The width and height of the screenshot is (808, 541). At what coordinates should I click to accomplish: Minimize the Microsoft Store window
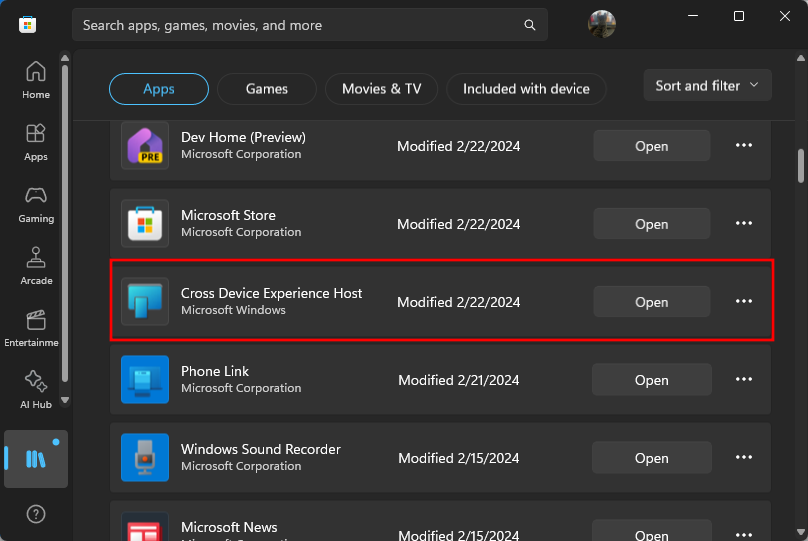[693, 16]
